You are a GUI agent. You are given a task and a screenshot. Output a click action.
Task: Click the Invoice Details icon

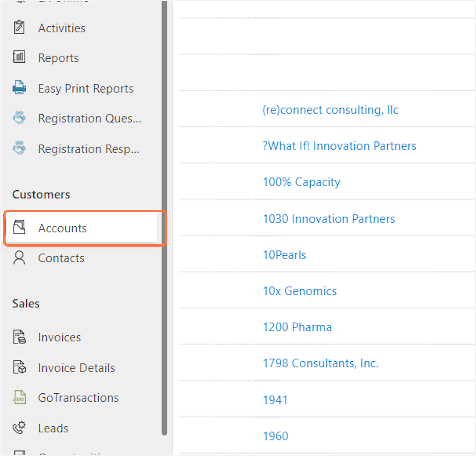19,367
